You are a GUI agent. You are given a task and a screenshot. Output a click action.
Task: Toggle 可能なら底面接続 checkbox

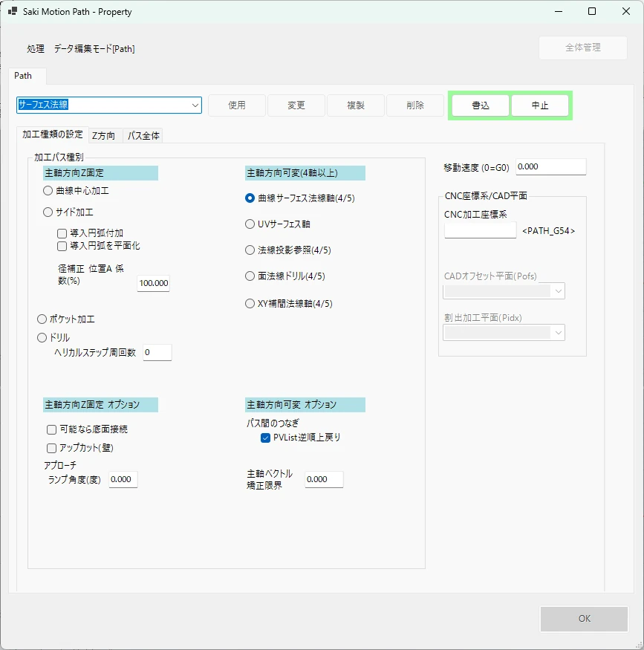click(52, 429)
